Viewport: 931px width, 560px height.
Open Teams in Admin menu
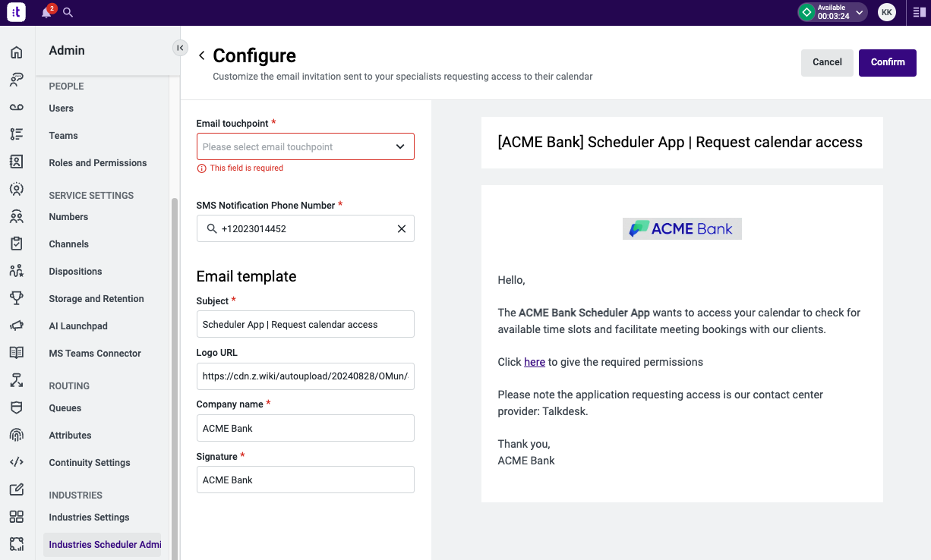pyautogui.click(x=64, y=135)
